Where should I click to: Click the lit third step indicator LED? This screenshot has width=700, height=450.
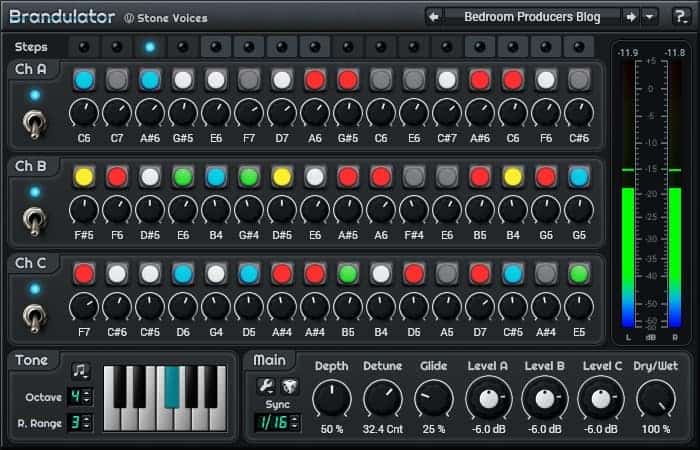(149, 47)
